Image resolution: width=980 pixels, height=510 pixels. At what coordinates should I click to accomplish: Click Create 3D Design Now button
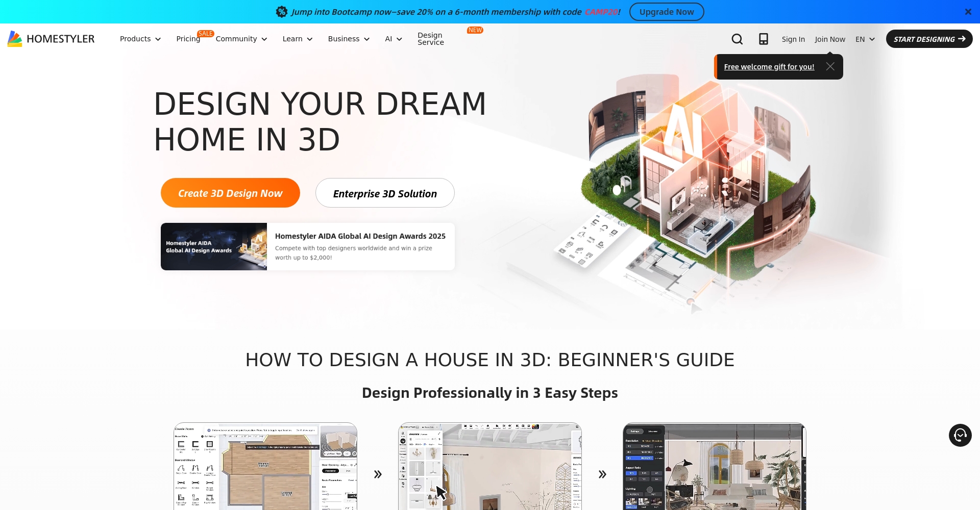(230, 193)
